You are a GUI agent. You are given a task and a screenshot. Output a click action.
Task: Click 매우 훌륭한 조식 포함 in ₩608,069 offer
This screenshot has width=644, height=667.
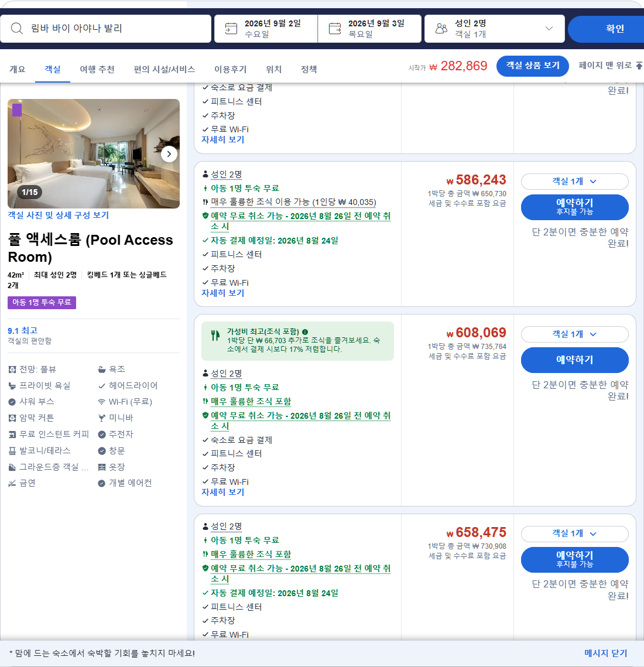(251, 401)
